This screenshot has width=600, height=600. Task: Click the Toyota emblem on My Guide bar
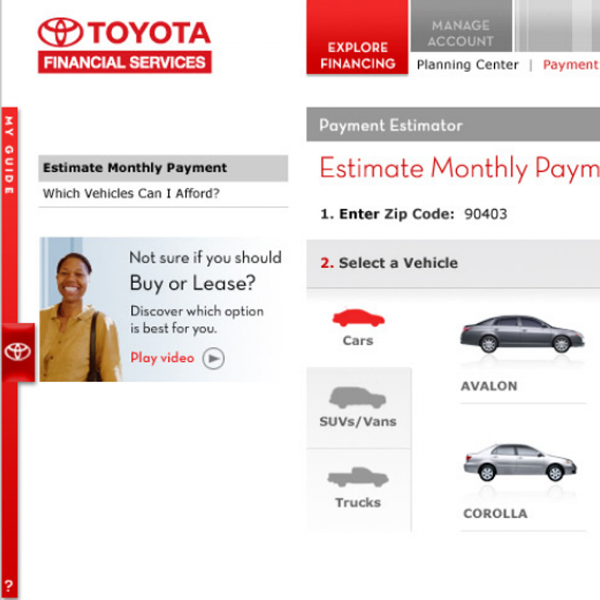coord(18,352)
